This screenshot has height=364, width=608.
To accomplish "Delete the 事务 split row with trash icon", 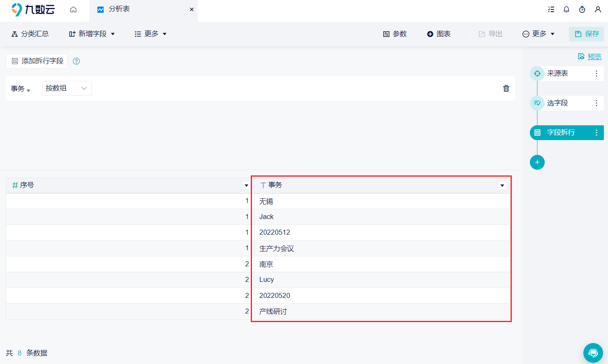I will pos(506,88).
